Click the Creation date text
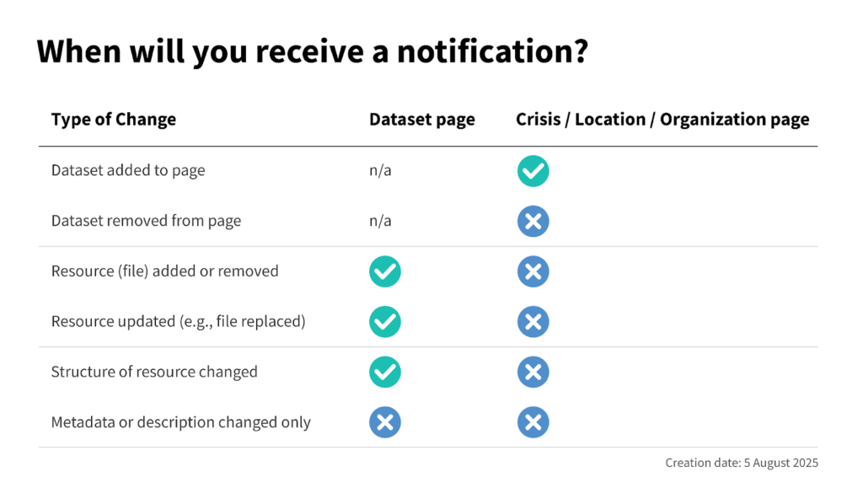Image resolution: width=863 pixels, height=504 pixels. (741, 463)
